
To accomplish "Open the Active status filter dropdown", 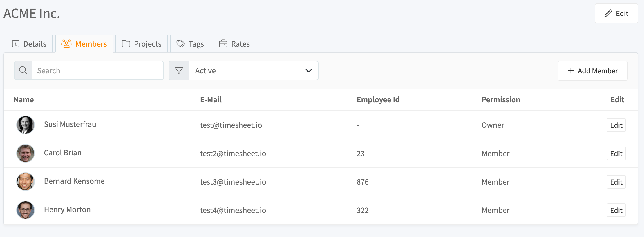I will 249,70.
